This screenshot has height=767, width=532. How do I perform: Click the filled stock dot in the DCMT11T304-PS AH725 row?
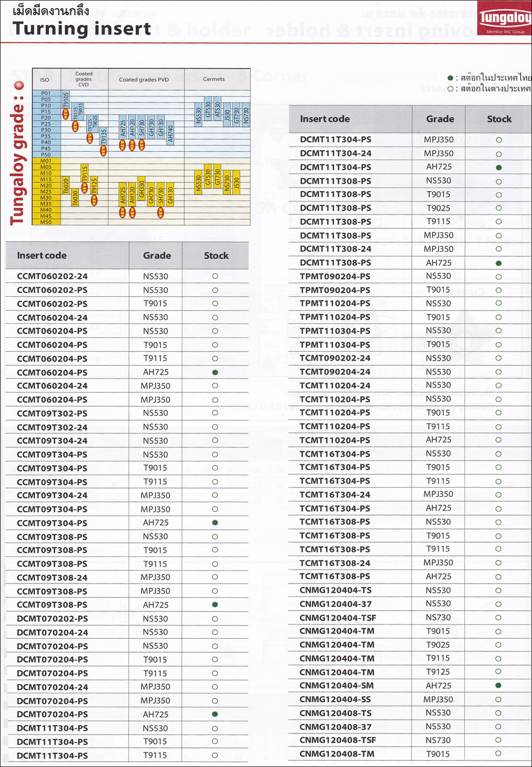pyautogui.click(x=499, y=168)
